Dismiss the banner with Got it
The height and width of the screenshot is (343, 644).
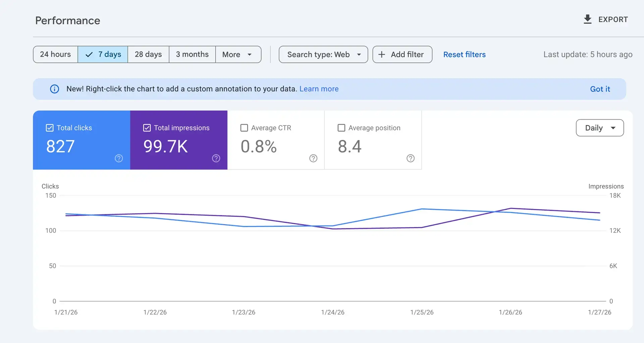[x=600, y=89]
